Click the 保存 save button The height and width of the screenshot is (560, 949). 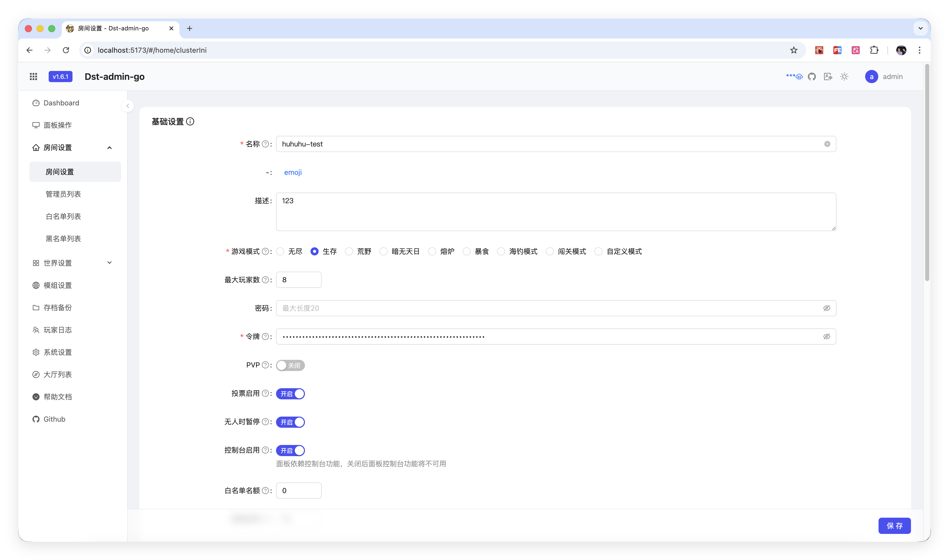click(894, 526)
